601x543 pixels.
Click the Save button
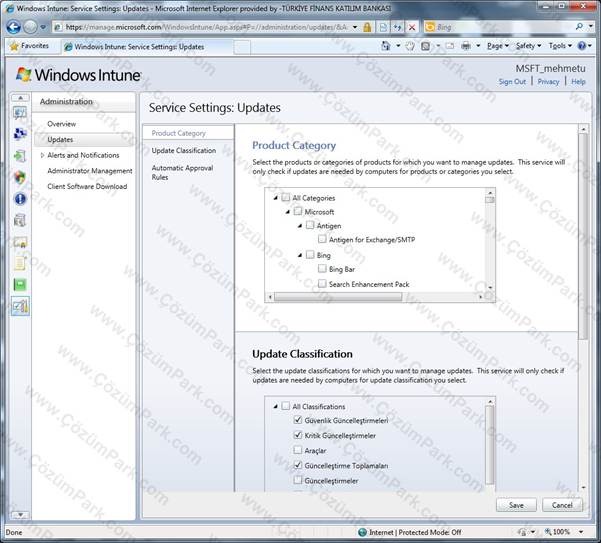(x=516, y=505)
